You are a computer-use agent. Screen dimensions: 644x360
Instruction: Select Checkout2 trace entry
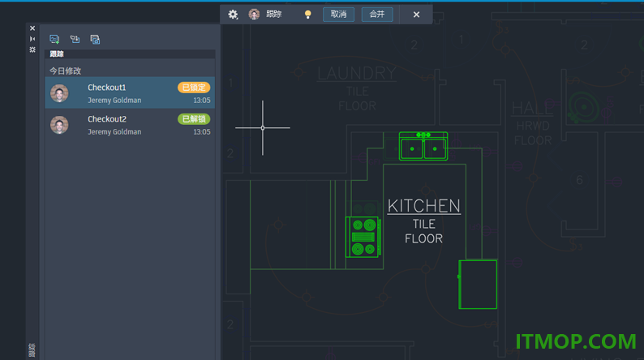[x=130, y=124]
